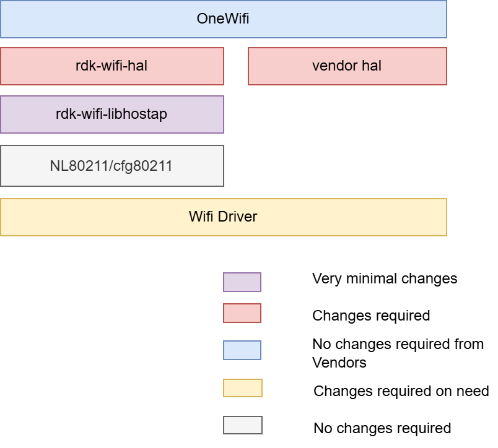Select the yellow Wifi Driver block
Viewport: 498px width, 448px height.
click(93, 217)
